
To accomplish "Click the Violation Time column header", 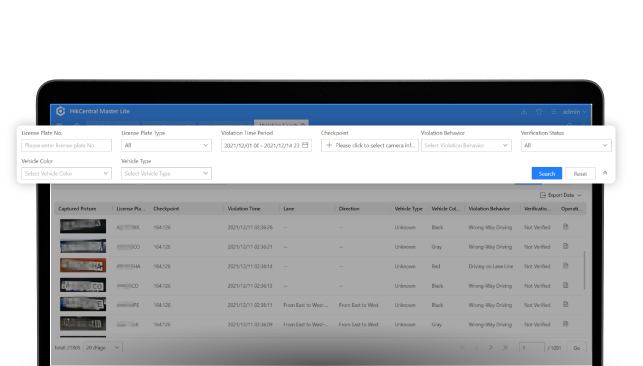I will pos(244,209).
